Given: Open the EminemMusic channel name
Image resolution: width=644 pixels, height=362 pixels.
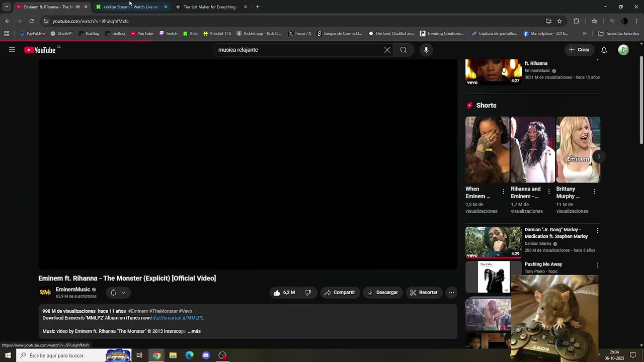Looking at the screenshot, I should 73,290.
